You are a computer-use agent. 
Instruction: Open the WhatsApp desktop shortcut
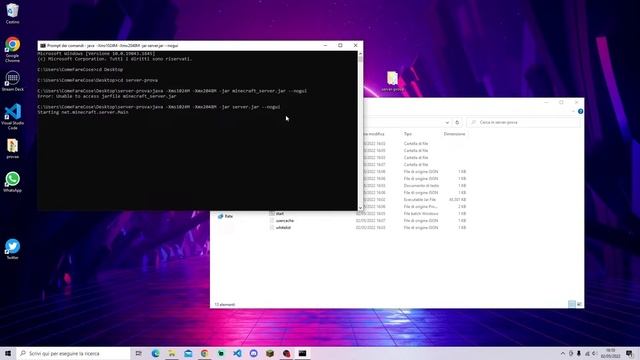pyautogui.click(x=12, y=182)
